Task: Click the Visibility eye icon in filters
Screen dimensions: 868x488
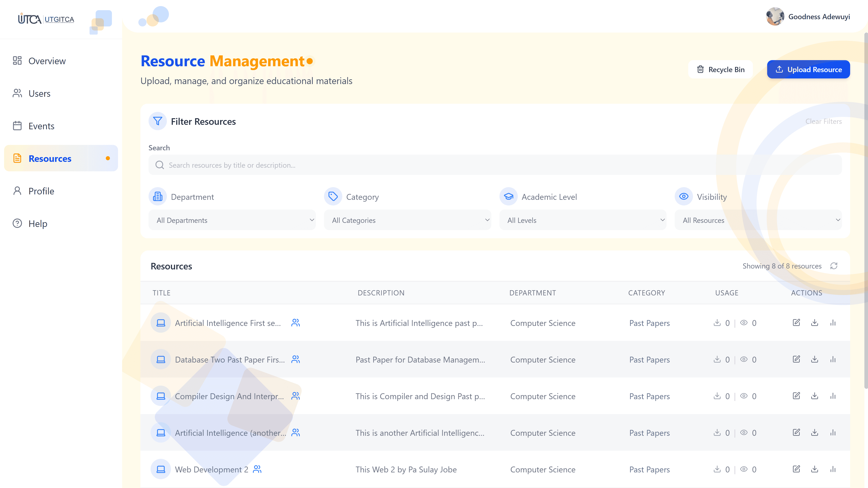Action: click(x=684, y=197)
